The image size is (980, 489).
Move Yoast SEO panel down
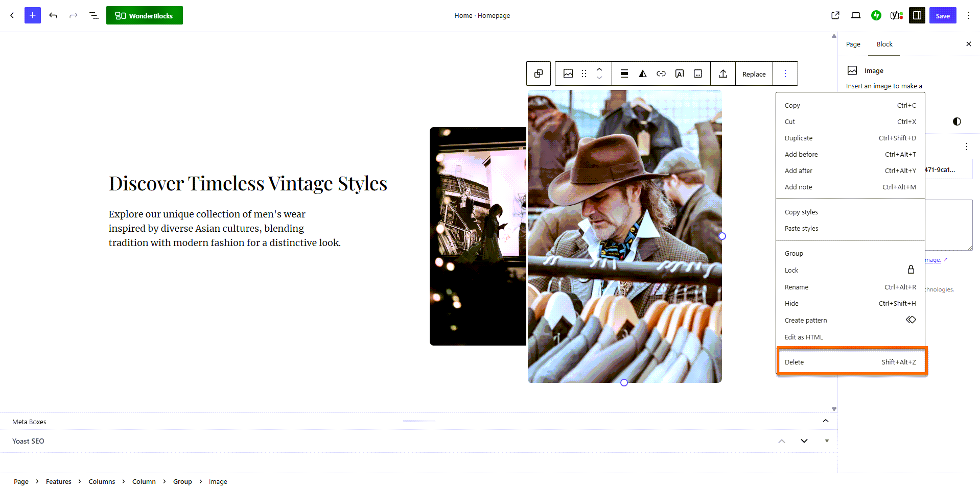tap(804, 441)
